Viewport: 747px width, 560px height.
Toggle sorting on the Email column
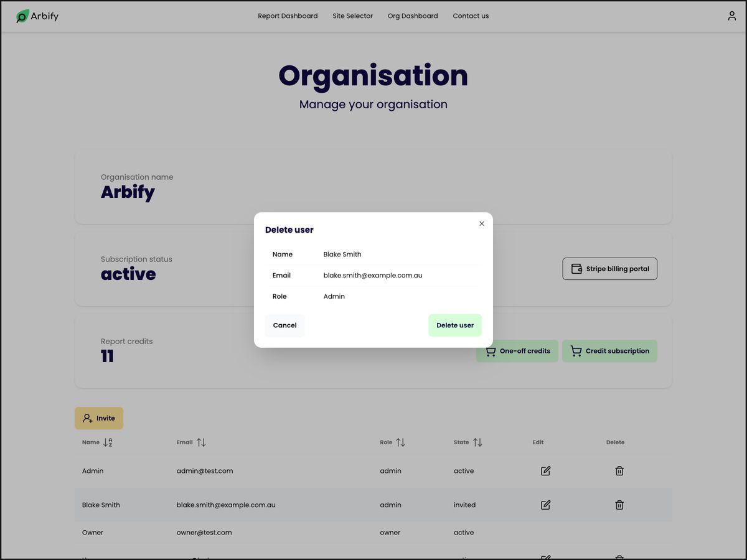tap(200, 442)
